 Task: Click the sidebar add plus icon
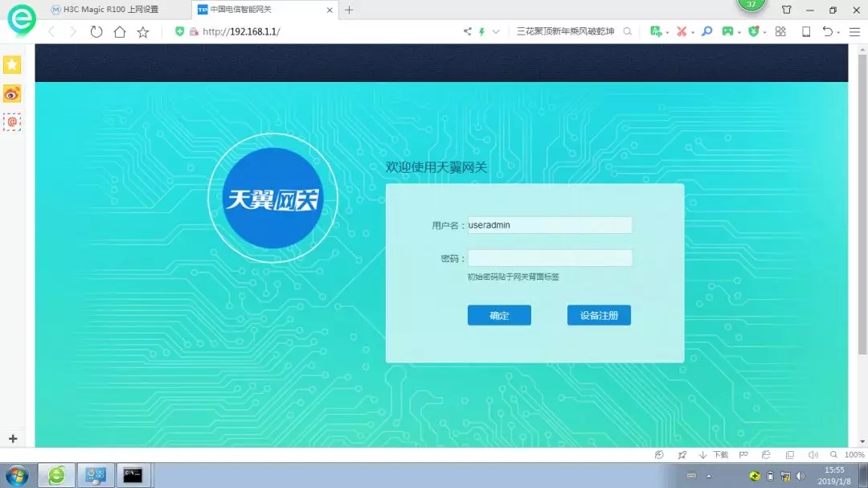pyautogui.click(x=13, y=439)
